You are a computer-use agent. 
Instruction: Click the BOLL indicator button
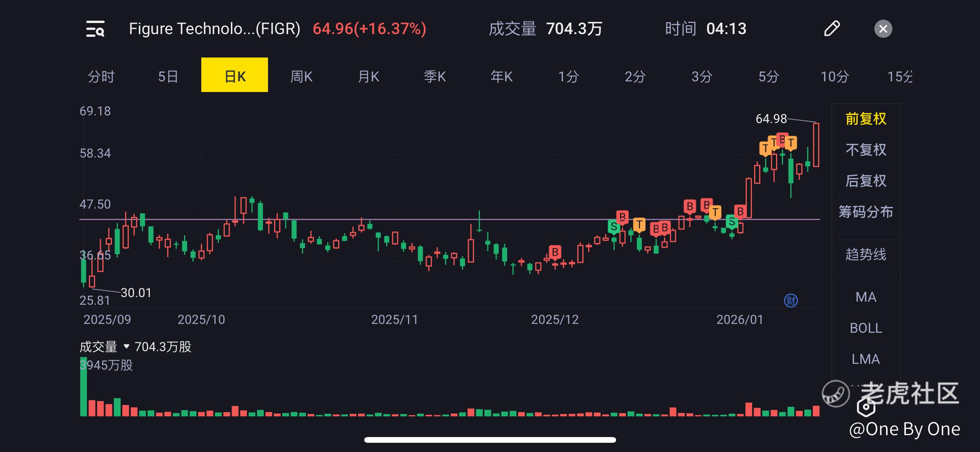(x=866, y=328)
